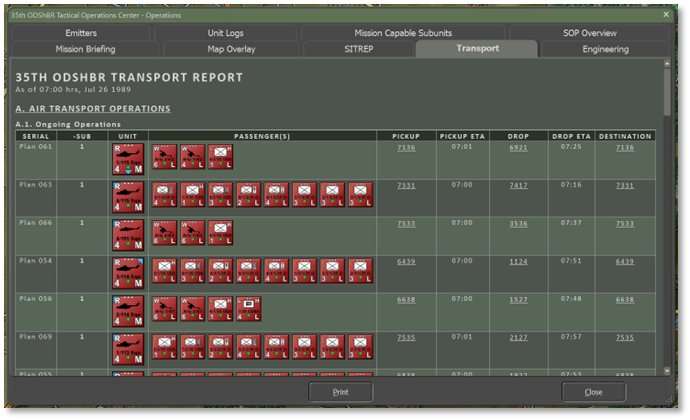This screenshot has width=690, height=420.
Task: Open the drop location link 1124
Action: pyautogui.click(x=518, y=261)
